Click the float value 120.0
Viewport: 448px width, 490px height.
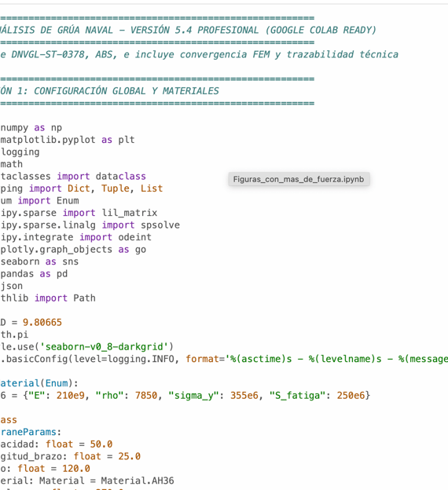pos(76,469)
